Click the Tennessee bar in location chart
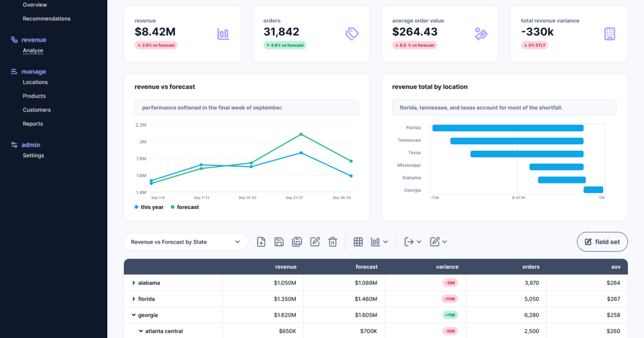644x338 pixels. [517, 141]
